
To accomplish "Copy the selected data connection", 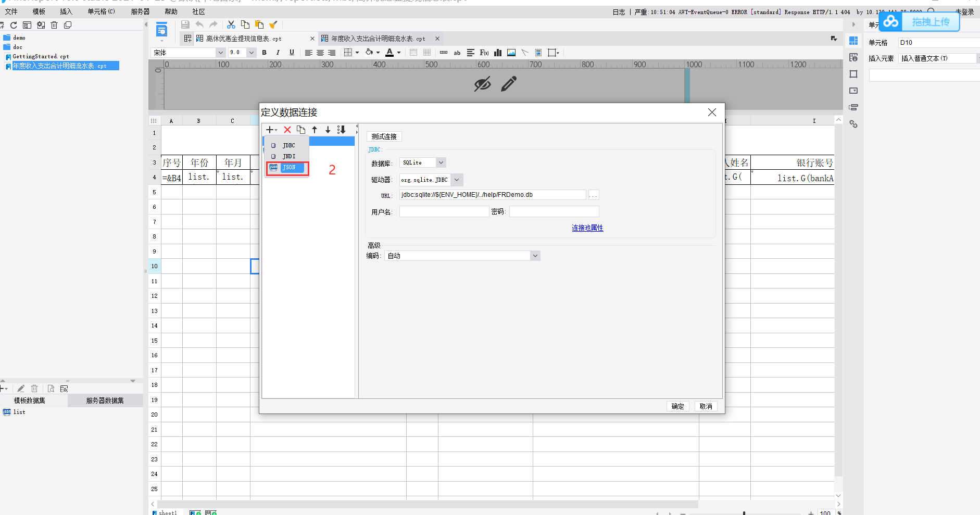I will click(301, 130).
